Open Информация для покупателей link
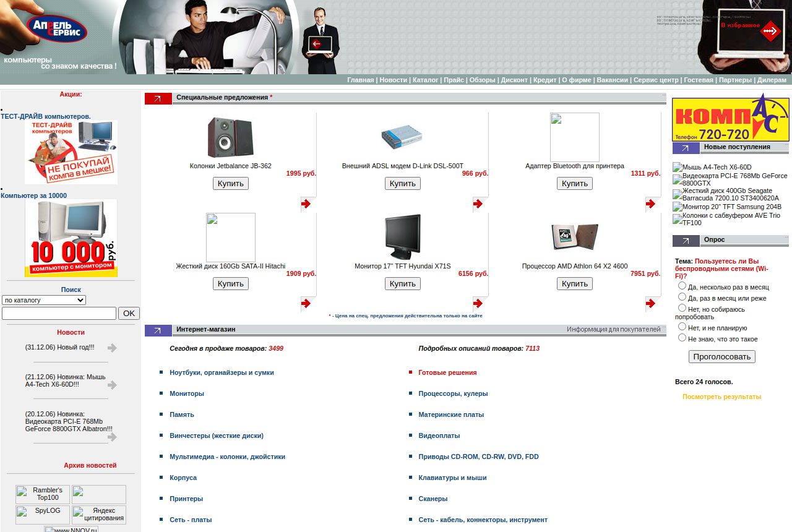792x532 pixels. tap(614, 329)
